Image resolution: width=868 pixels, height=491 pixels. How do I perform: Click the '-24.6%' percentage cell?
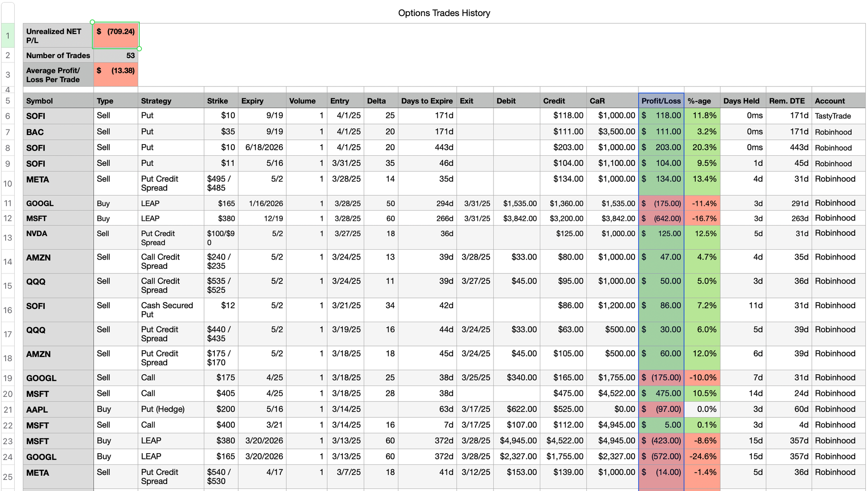pyautogui.click(x=702, y=457)
